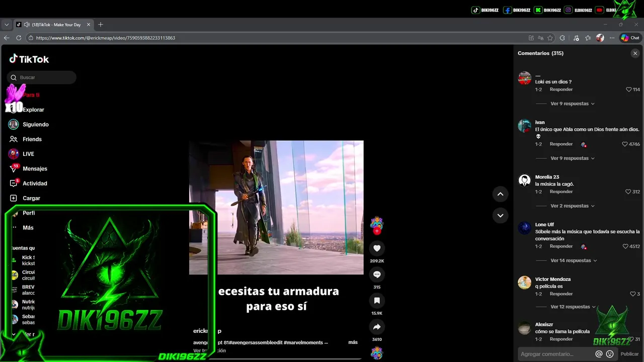This screenshot has width=644, height=362.
Task: Save the video with the bookmark button
Action: pos(376,301)
